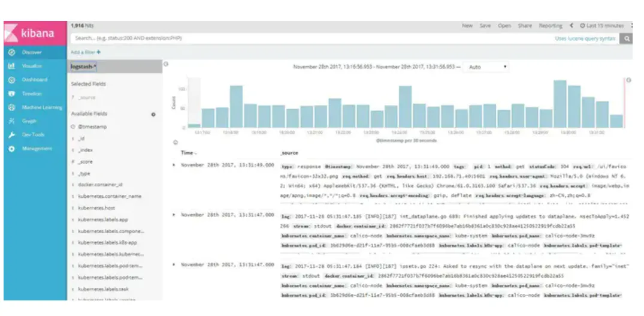Click the search magnifier button
The height and width of the screenshot is (316, 644).
coord(627,38)
